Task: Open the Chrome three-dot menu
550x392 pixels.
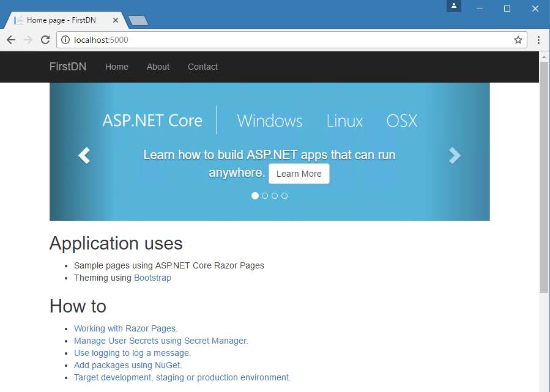Action: pos(538,40)
